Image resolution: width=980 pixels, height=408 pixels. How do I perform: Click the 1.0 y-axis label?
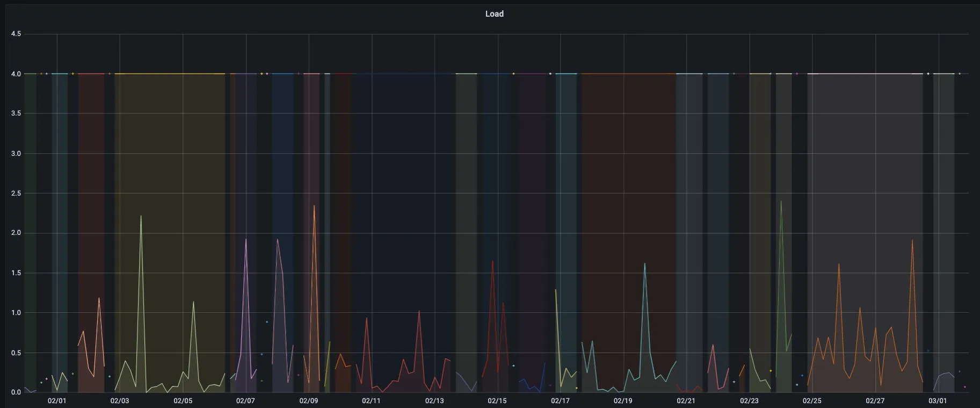(x=16, y=313)
